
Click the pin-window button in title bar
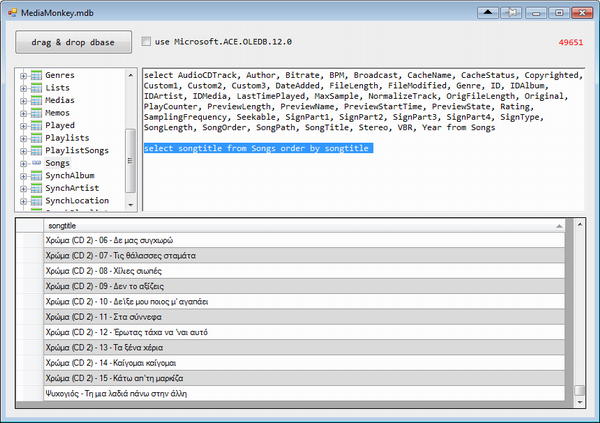pos(511,13)
